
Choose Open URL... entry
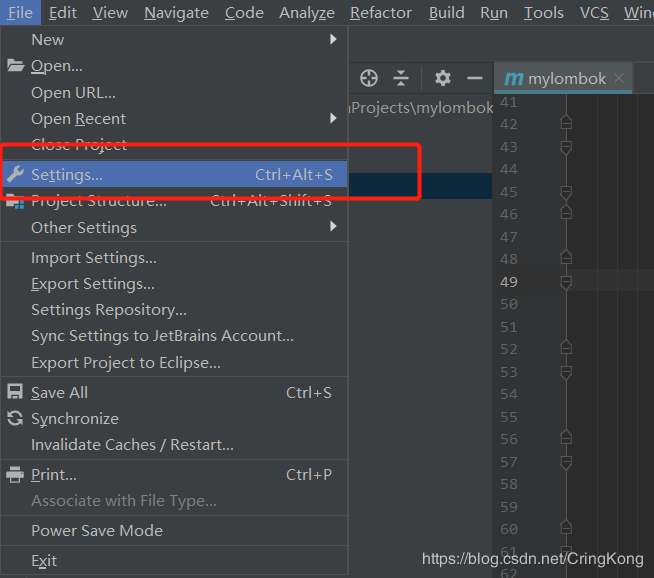(174, 93)
